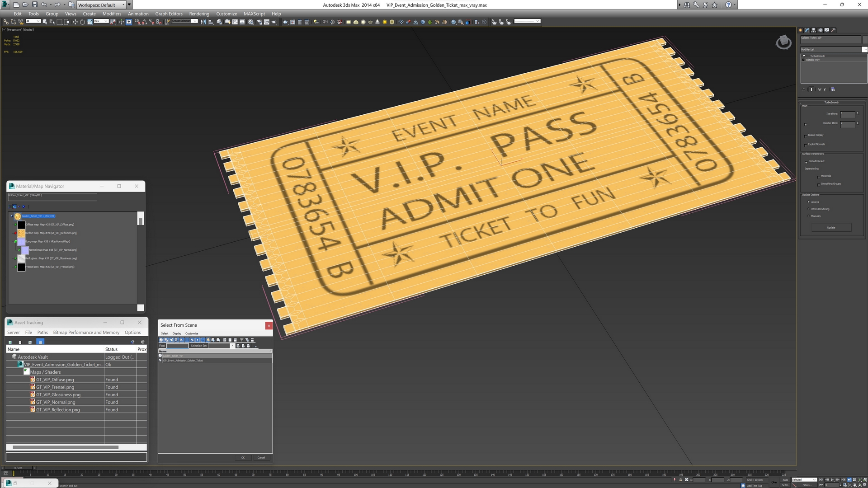Open the Utilities hammer panel icon
Screen dimensions: 868x488
click(833, 30)
